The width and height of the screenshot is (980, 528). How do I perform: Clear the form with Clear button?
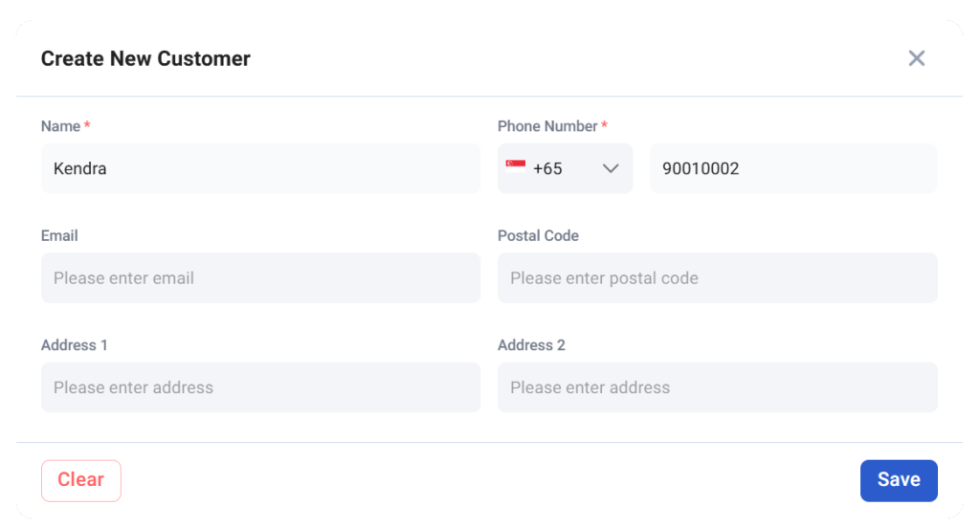click(x=81, y=480)
